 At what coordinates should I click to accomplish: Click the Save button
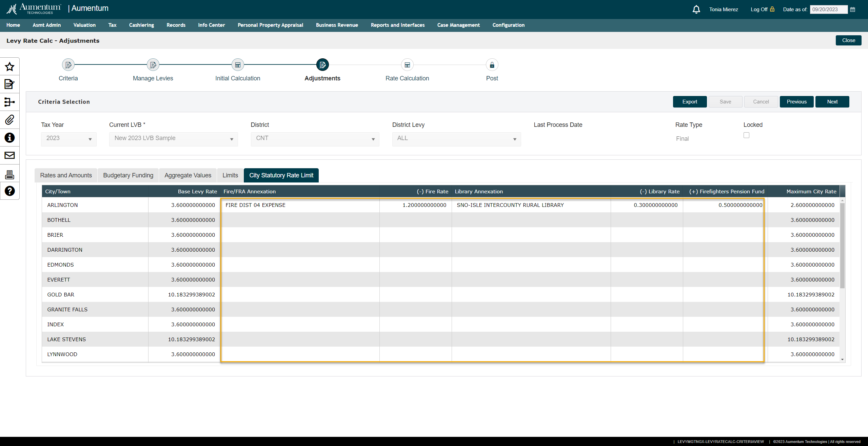pyautogui.click(x=725, y=102)
